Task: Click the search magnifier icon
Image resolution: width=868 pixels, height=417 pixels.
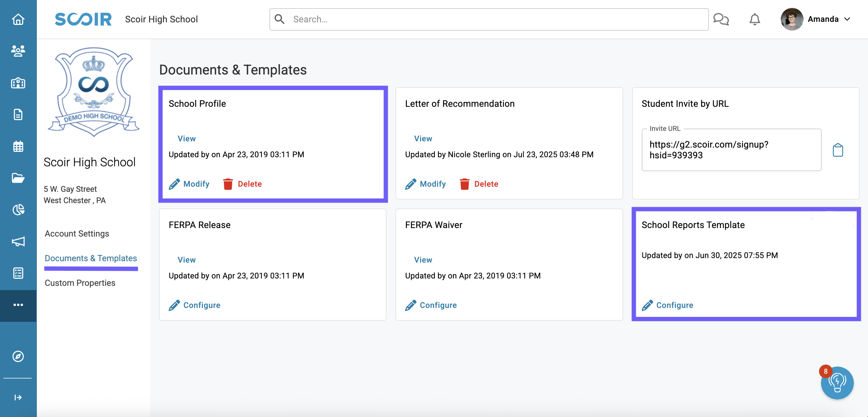Action: pyautogui.click(x=279, y=19)
